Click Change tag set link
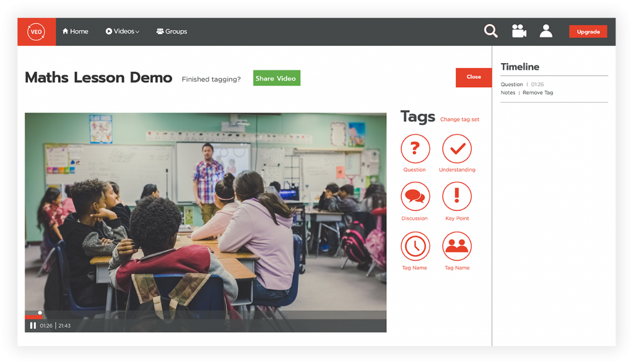634x364 pixels. pos(460,119)
